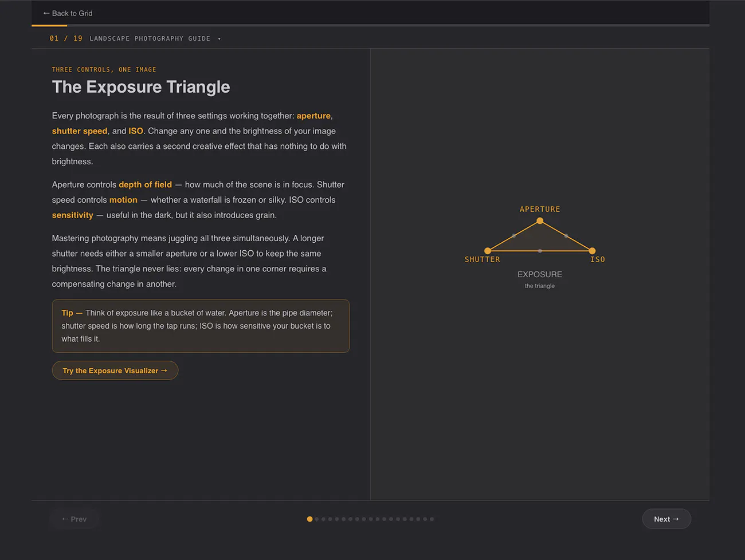Click the APERTURE label in the diagram
Image resolution: width=745 pixels, height=560 pixels.
tap(540, 209)
